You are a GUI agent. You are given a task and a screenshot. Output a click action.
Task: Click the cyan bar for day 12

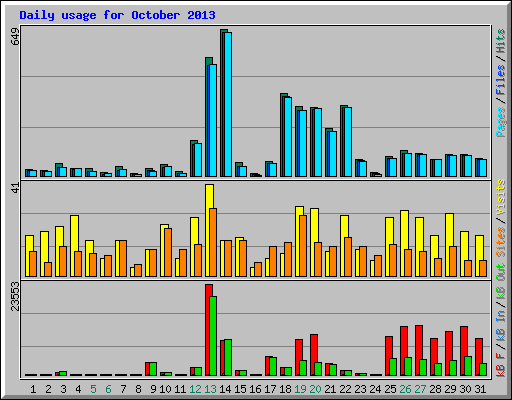pos(198,160)
